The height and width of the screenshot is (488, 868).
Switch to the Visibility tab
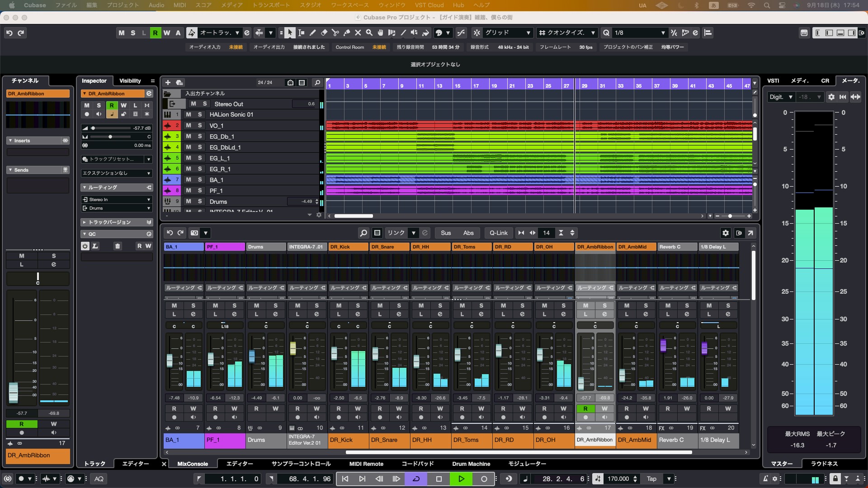[130, 80]
